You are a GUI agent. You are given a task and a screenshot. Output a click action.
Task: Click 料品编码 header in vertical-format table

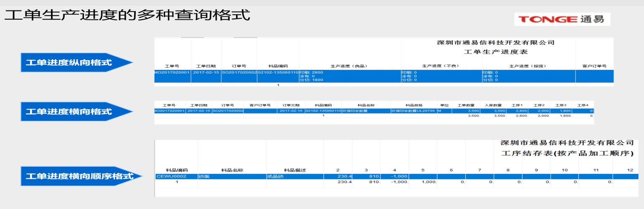click(278, 66)
